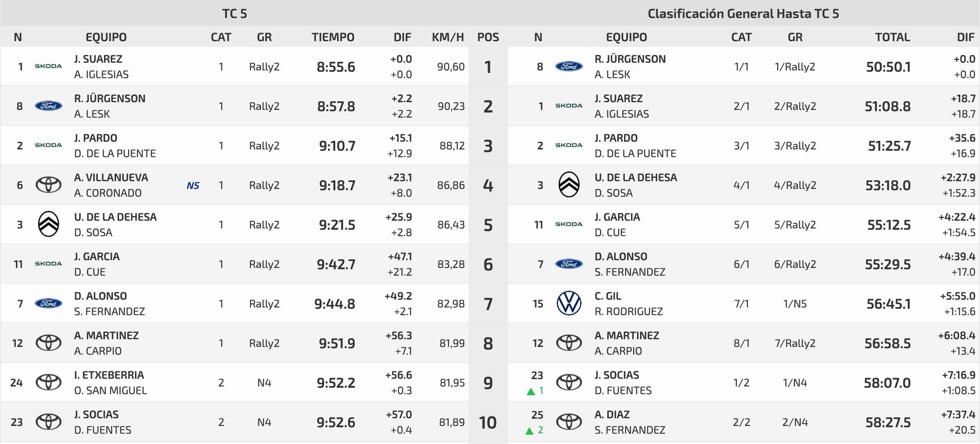
Task: Click the TOTAL column header in general classification
Action: [893, 37]
